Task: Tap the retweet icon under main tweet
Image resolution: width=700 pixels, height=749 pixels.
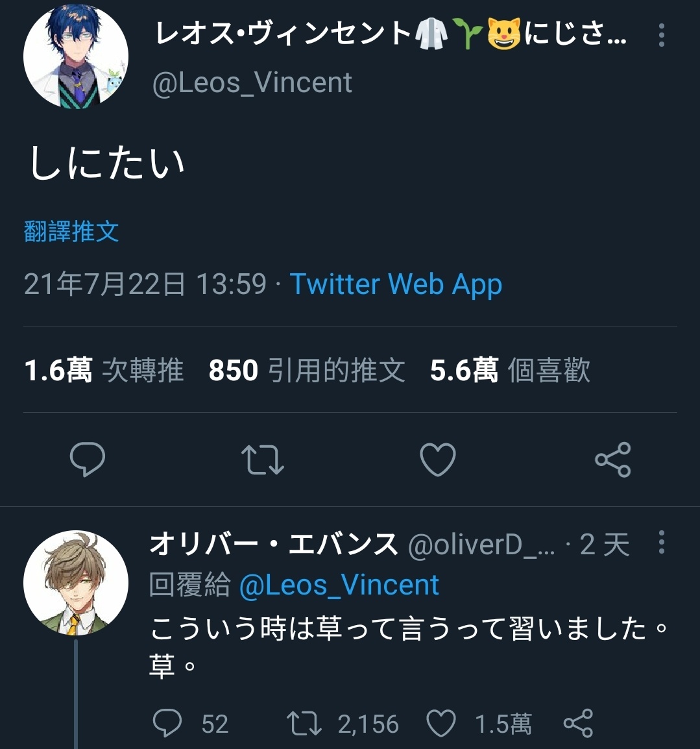Action: (x=263, y=460)
